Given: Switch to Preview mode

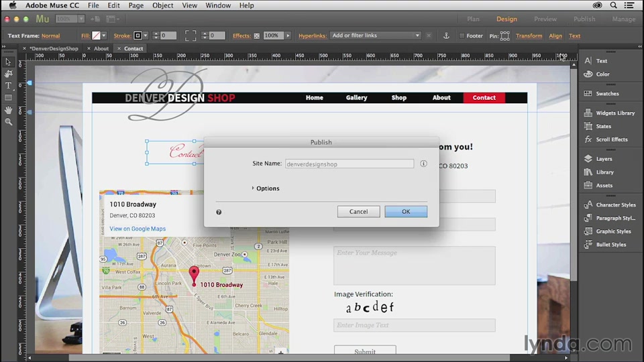Looking at the screenshot, I should point(545,19).
